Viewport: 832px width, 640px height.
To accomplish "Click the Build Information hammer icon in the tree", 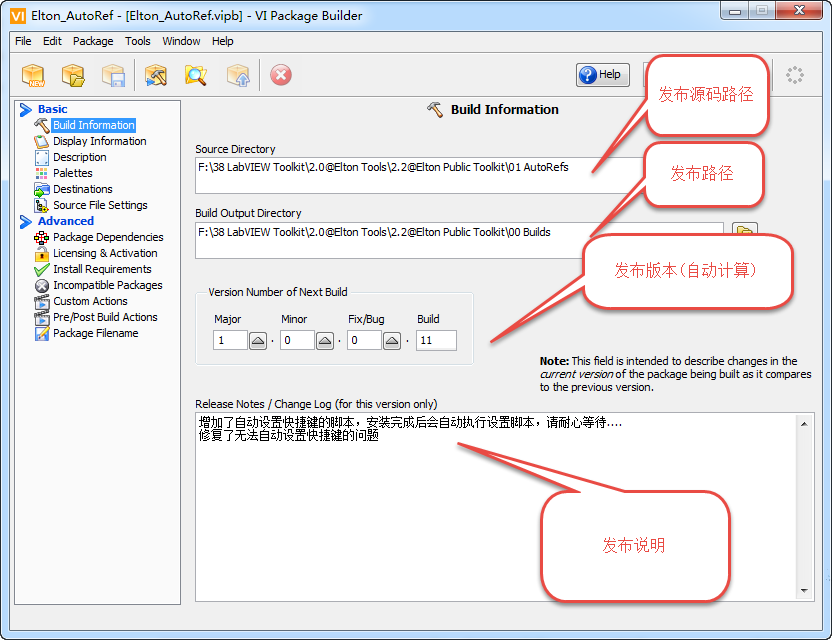I will click(42, 125).
